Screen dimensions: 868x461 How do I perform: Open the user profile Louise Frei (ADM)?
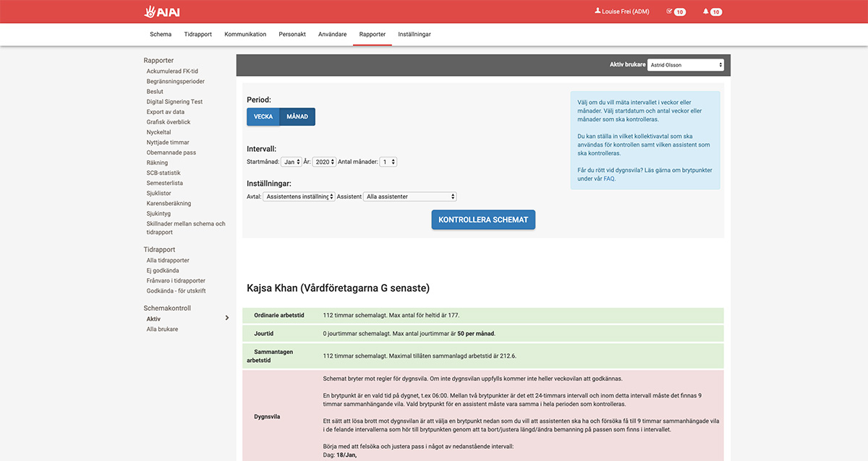[621, 12]
